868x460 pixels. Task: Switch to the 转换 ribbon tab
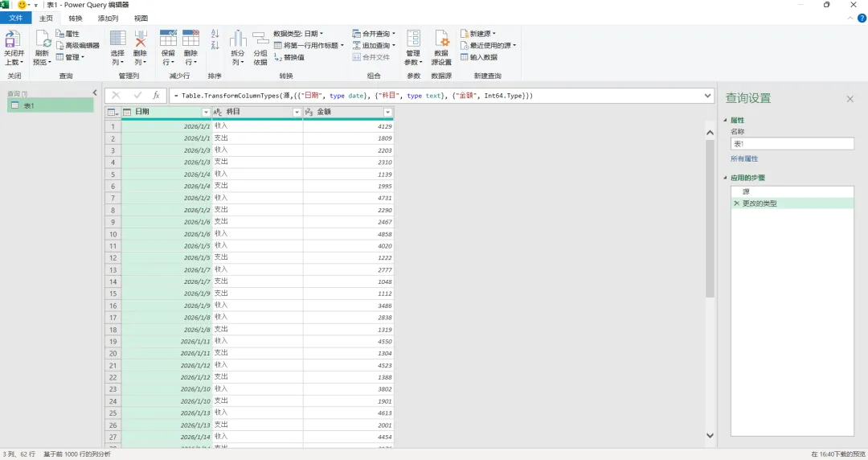click(x=76, y=18)
